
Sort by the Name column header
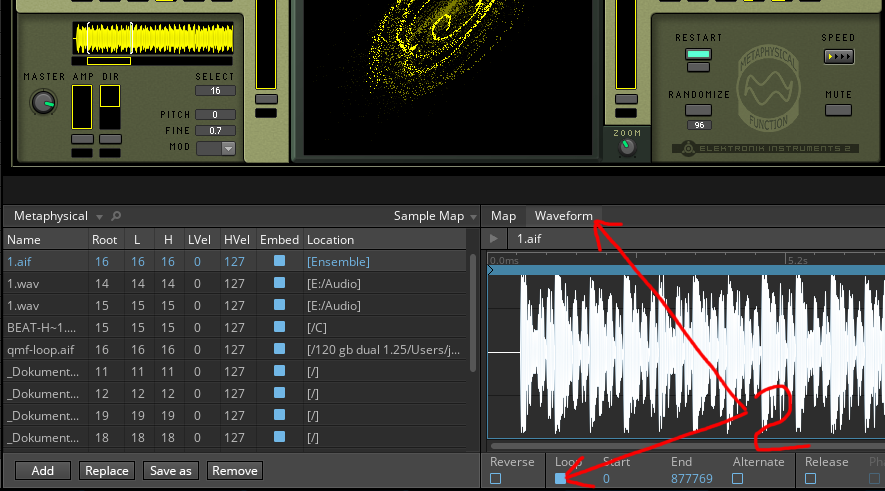[46, 240]
